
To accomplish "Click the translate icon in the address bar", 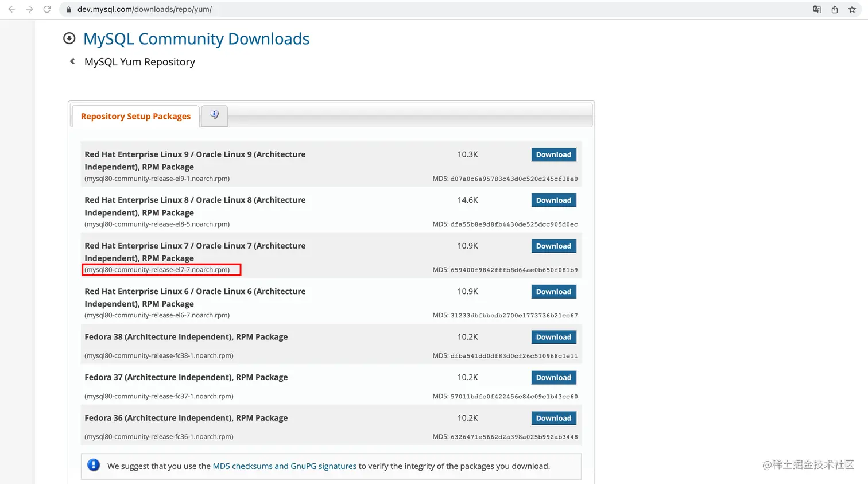I will (x=816, y=9).
